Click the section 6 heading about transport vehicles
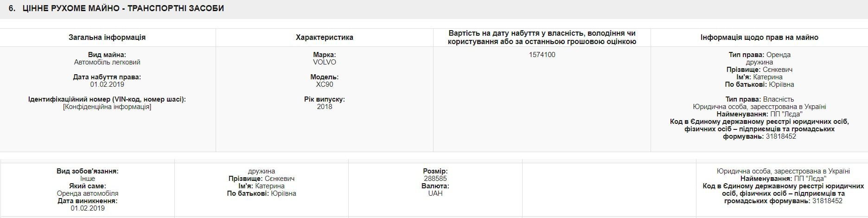Viewport: 868px width, 218px height. (x=123, y=8)
